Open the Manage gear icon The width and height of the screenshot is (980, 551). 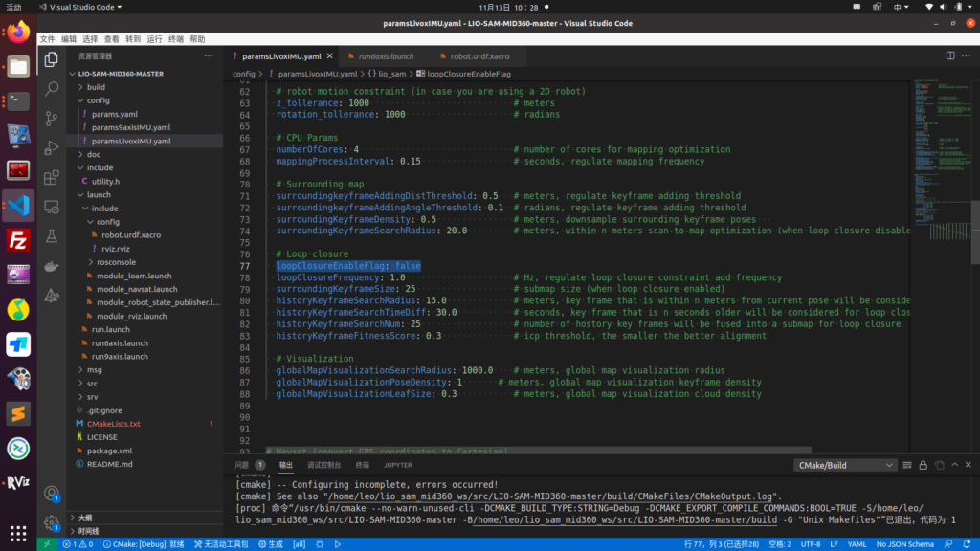pyautogui.click(x=52, y=522)
